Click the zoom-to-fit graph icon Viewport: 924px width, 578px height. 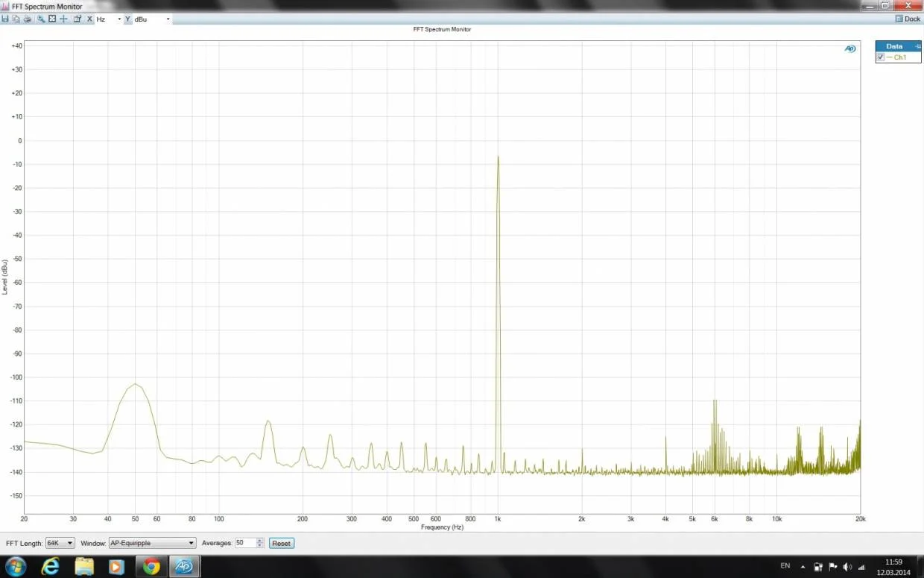pos(52,19)
